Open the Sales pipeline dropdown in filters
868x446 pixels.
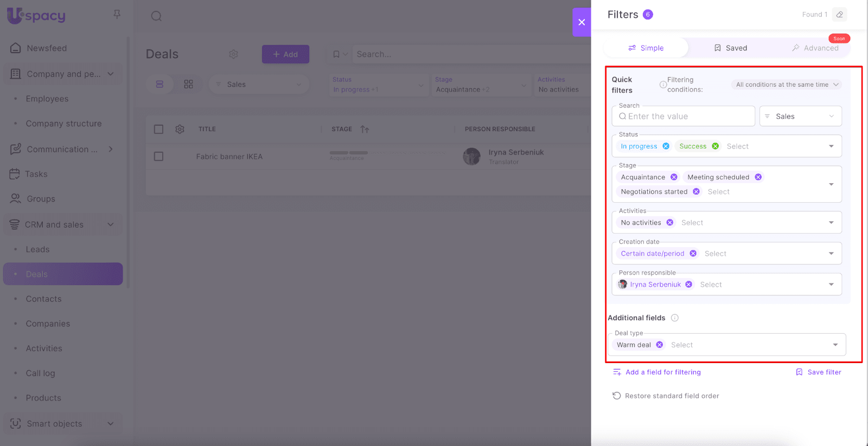[x=800, y=117]
